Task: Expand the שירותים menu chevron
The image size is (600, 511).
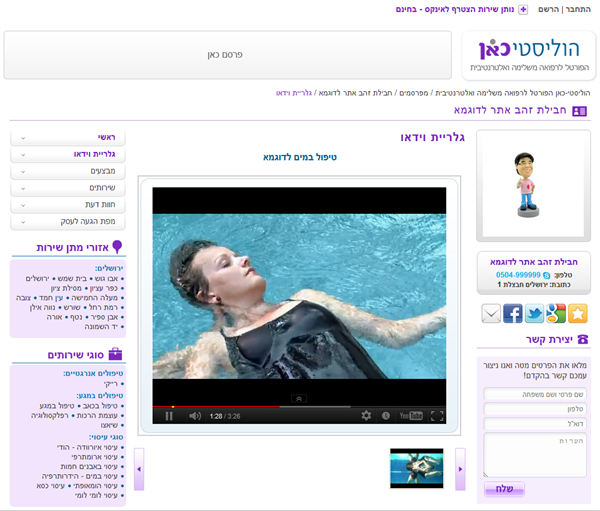Action: [22, 188]
